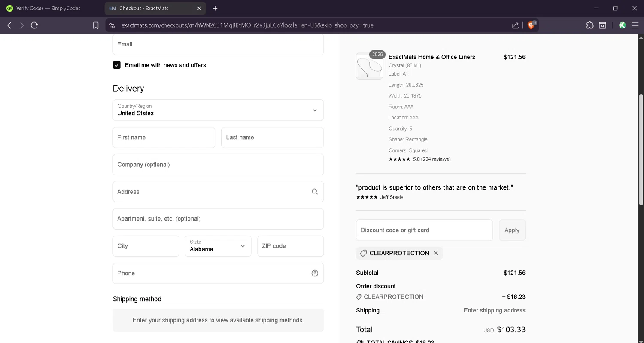The height and width of the screenshot is (343, 644).
Task: Open the sidebar panel icon
Action: click(x=603, y=25)
